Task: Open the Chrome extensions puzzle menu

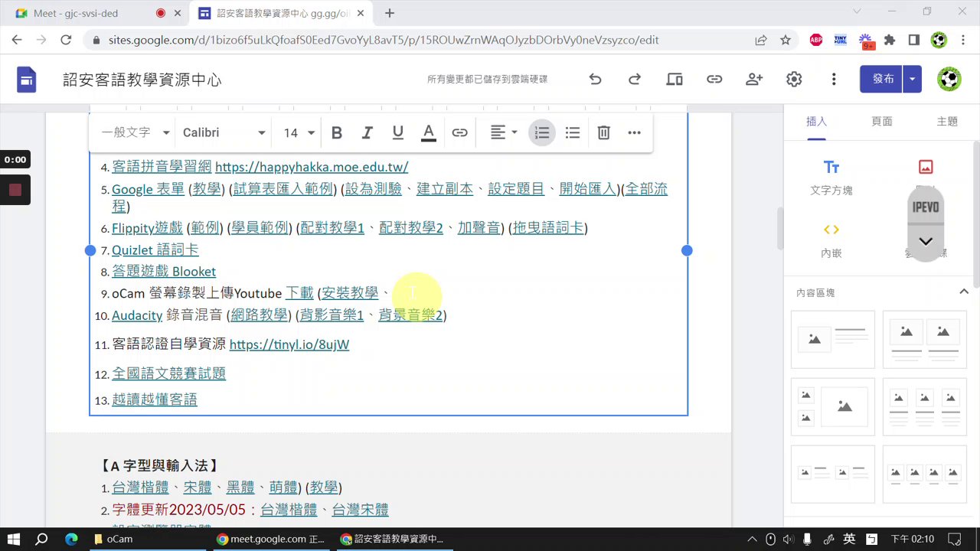Action: [890, 41]
